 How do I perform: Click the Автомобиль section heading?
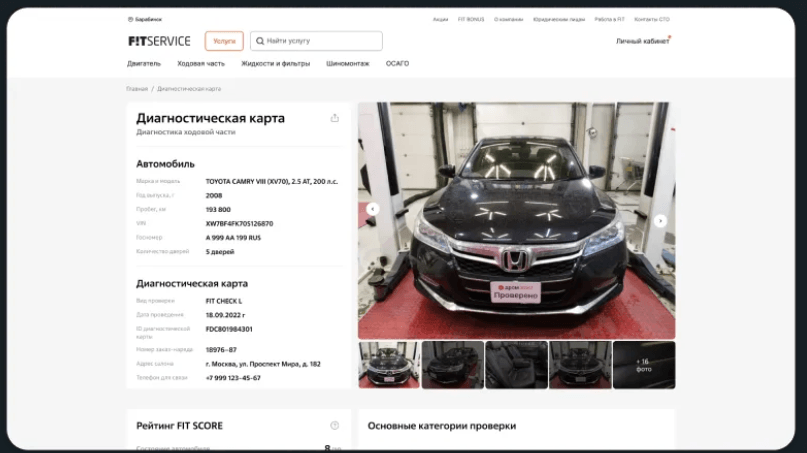[x=165, y=164]
